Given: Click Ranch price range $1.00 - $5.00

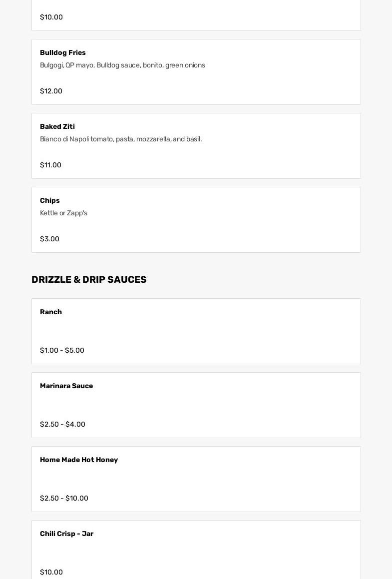Looking at the screenshot, I should point(62,350).
